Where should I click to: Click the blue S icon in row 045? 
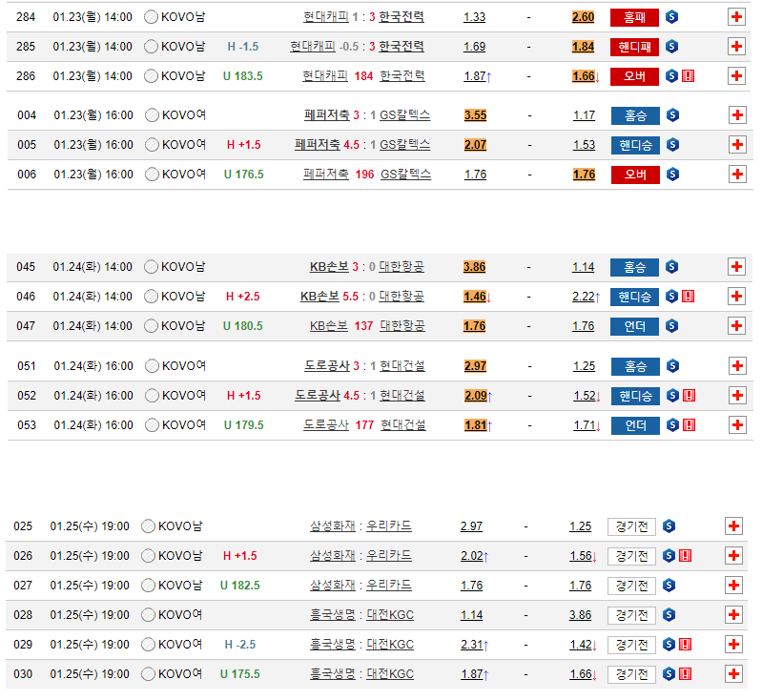tap(672, 267)
